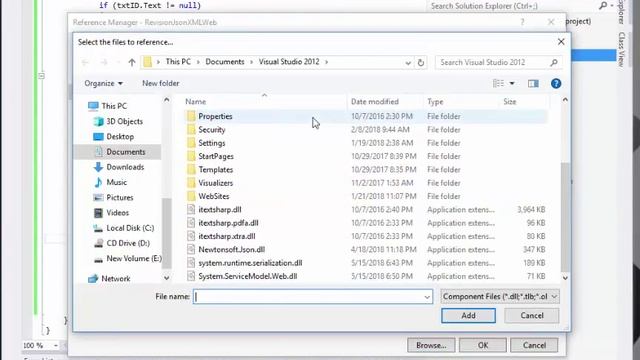The height and width of the screenshot is (360, 640).
Task: Open the help question mark icon
Action: click(556, 84)
